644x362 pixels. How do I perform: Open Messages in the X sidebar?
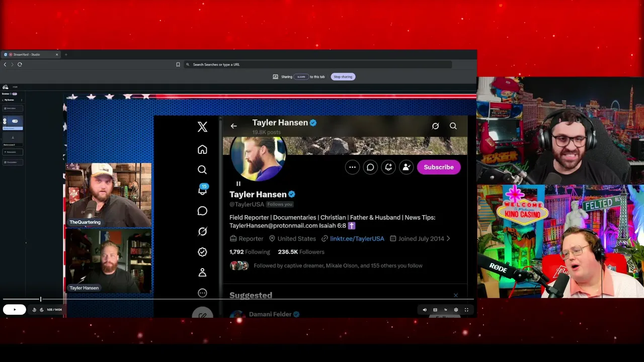coord(202,211)
